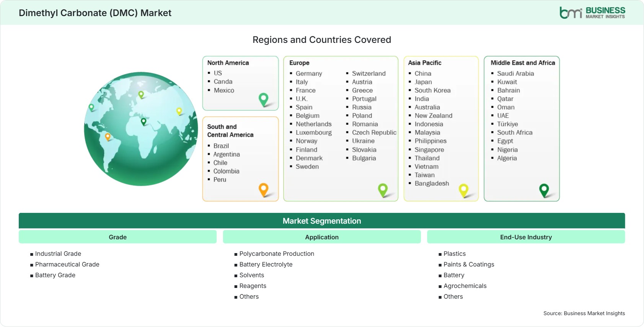Click 'Czech Republic' in Europe list
This screenshot has height=327, width=644.
pos(374,132)
